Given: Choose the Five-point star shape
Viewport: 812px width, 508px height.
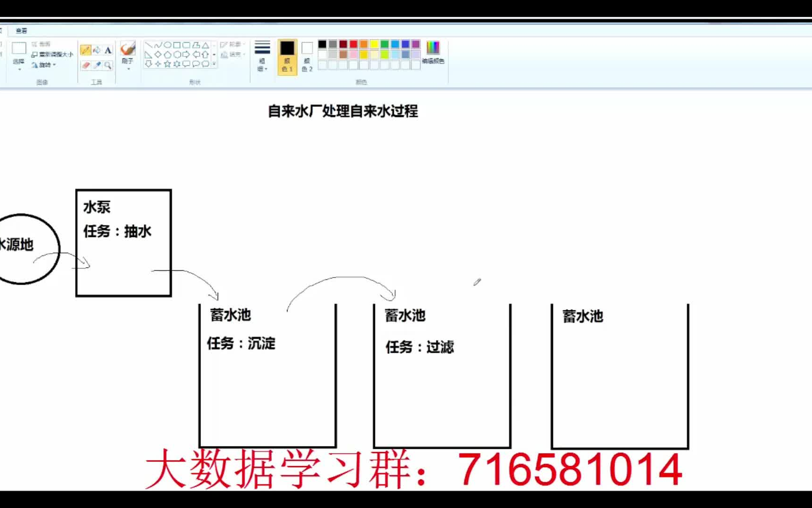Looking at the screenshot, I should (167, 64).
